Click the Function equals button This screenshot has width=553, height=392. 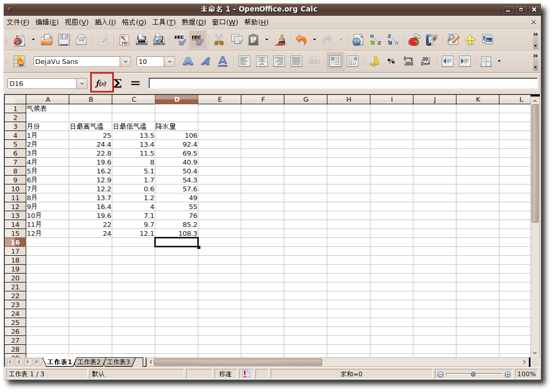(x=135, y=83)
